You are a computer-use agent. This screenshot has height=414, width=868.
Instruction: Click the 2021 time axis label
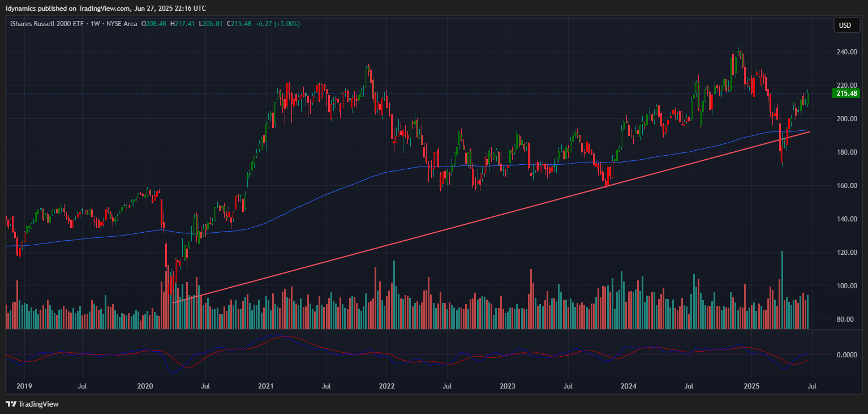pyautogui.click(x=266, y=386)
